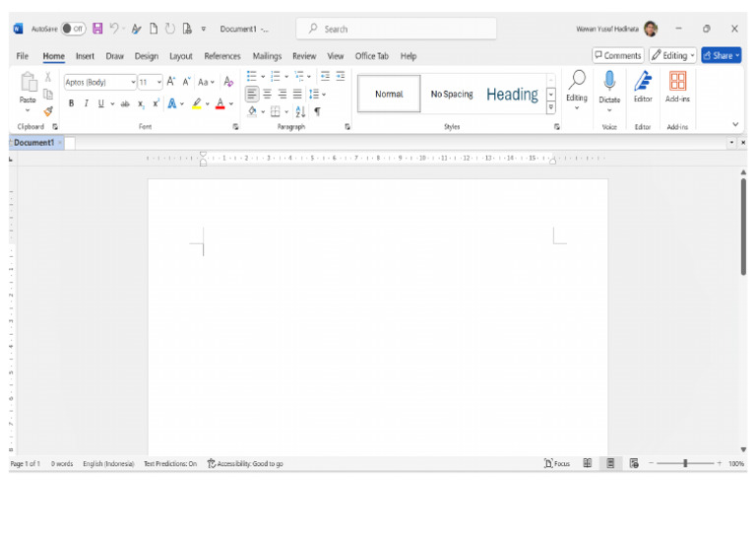
Task: Click Accessibility: Good to go status
Action: click(245, 464)
